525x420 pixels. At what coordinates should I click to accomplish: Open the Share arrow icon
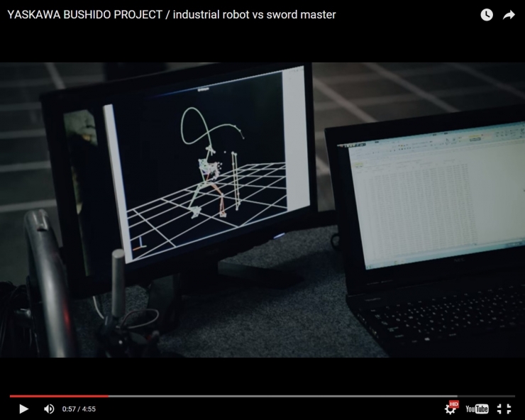click(509, 15)
